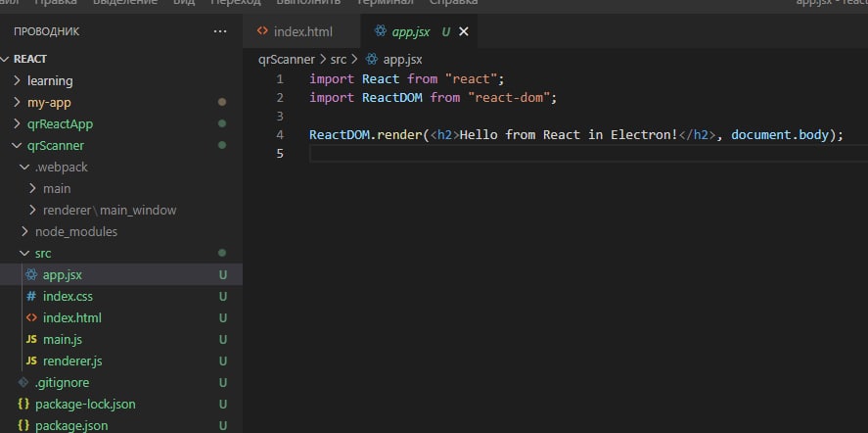868x433 pixels.
Task: Click the three-dots explorer actions icon
Action: click(x=219, y=31)
